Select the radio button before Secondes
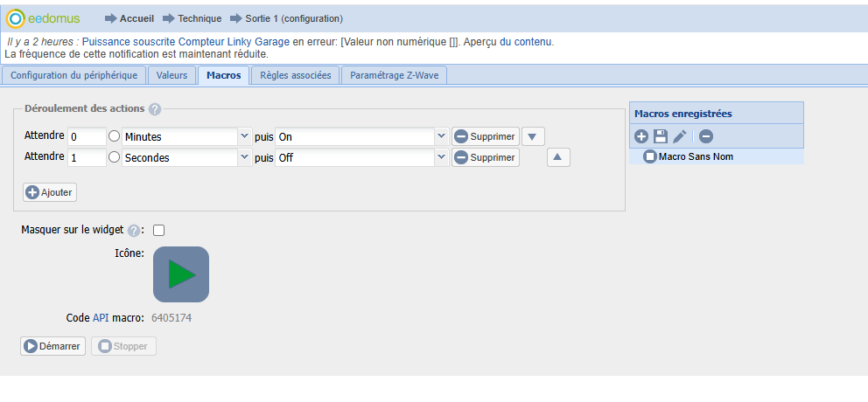Image resolution: width=868 pixels, height=402 pixels. [x=114, y=157]
